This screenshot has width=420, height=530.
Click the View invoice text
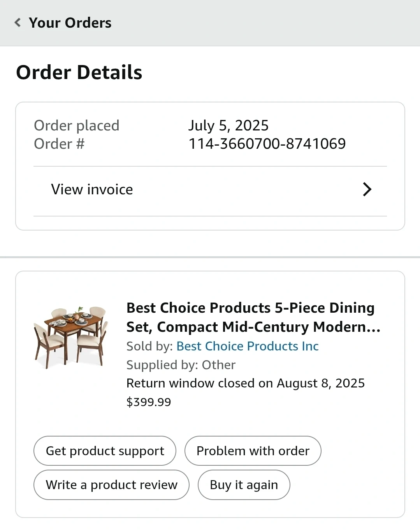pos(92,190)
